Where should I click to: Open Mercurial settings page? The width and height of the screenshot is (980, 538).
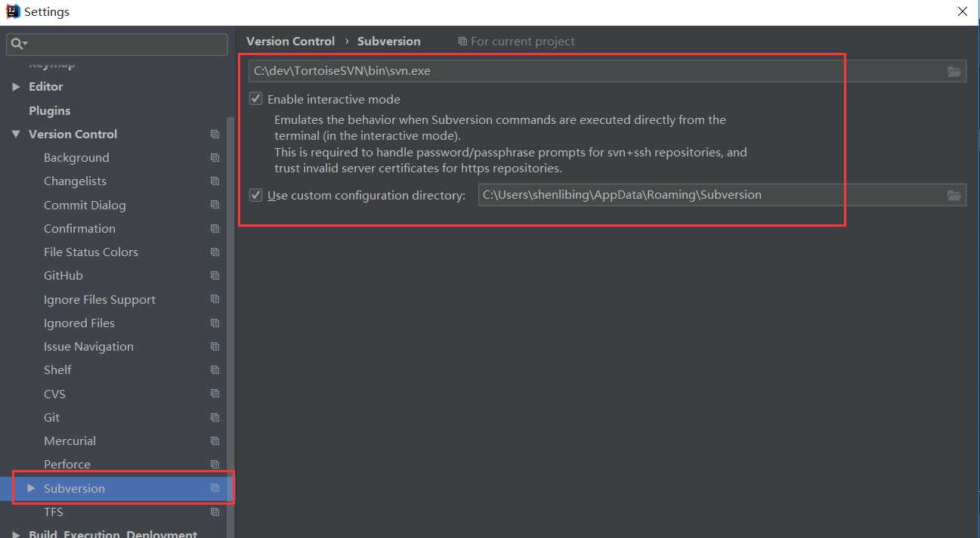(x=70, y=441)
